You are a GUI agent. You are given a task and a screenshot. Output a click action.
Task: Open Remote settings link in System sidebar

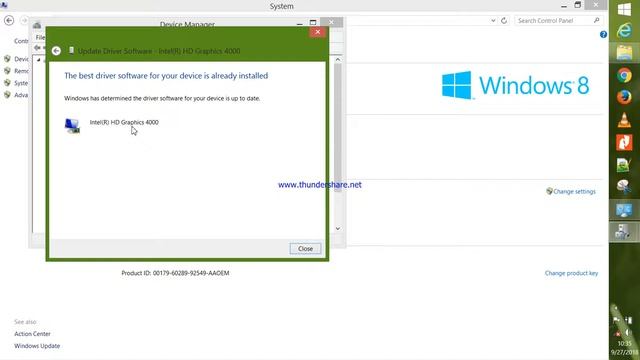[x=22, y=71]
